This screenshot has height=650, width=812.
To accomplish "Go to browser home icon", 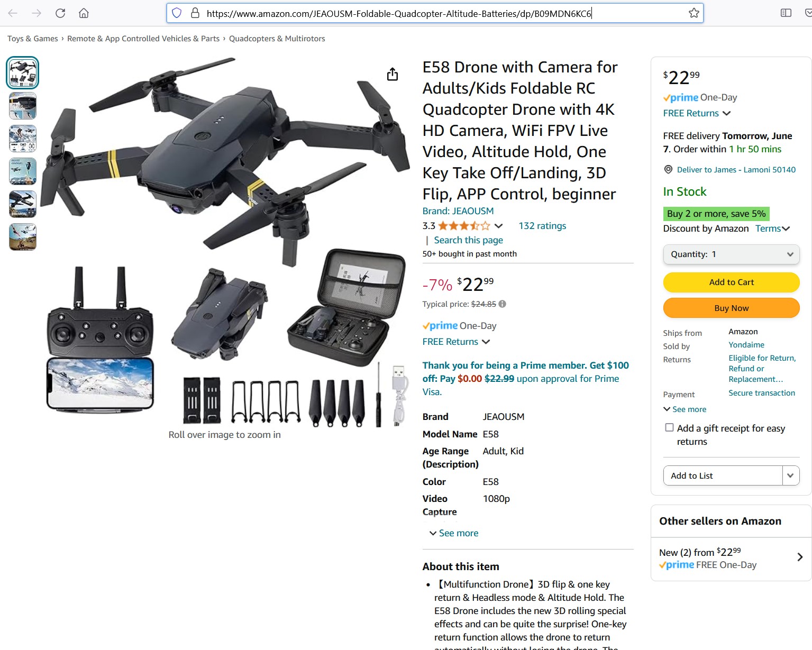I will [84, 13].
